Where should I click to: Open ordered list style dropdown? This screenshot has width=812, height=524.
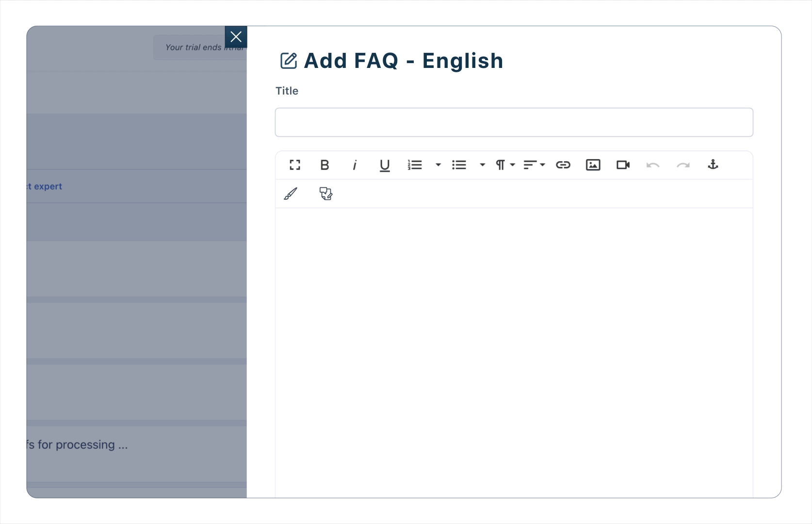tap(438, 165)
